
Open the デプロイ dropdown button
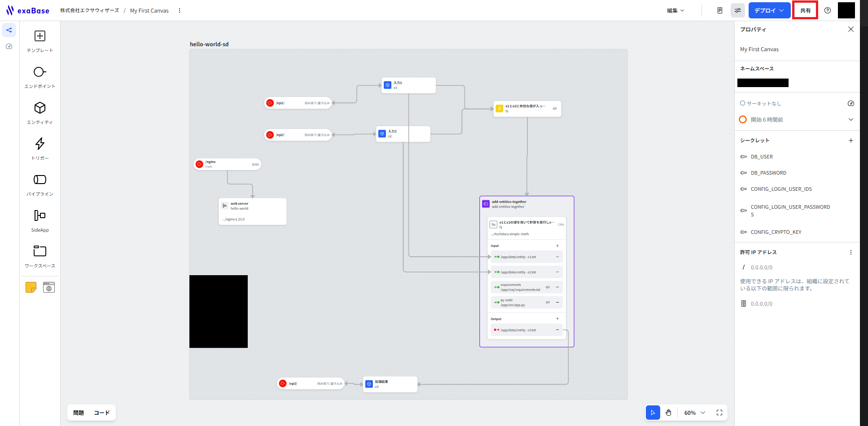coord(769,10)
